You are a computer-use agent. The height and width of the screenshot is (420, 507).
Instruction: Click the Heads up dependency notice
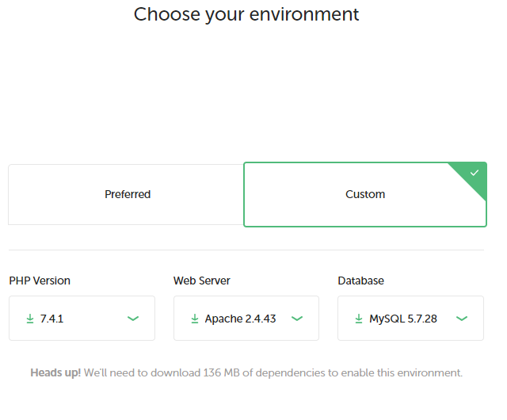point(246,372)
